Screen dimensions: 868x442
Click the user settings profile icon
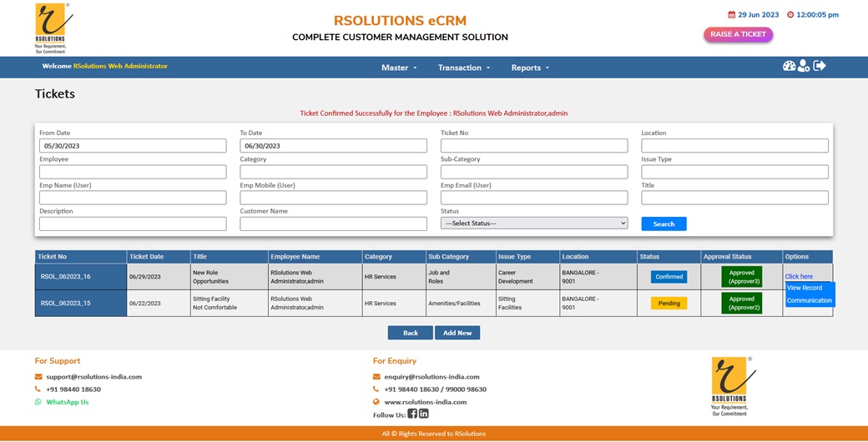coord(804,66)
